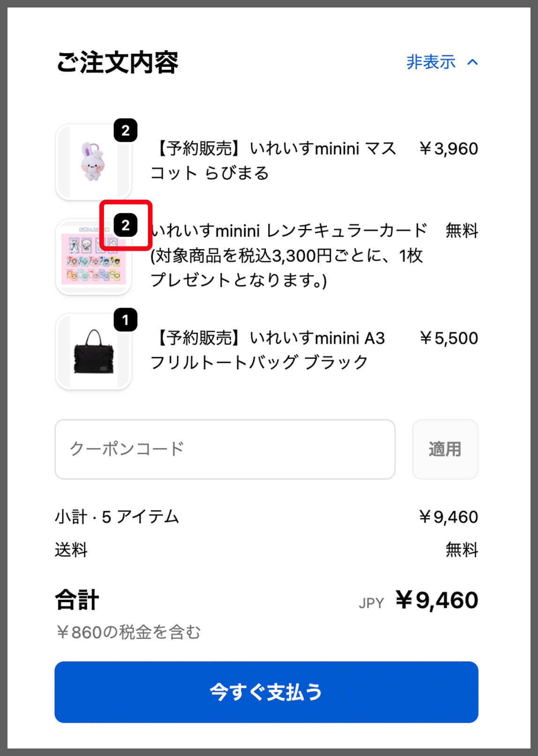Click the ¥3,960 mascot price
This screenshot has width=538, height=756.
(x=448, y=149)
